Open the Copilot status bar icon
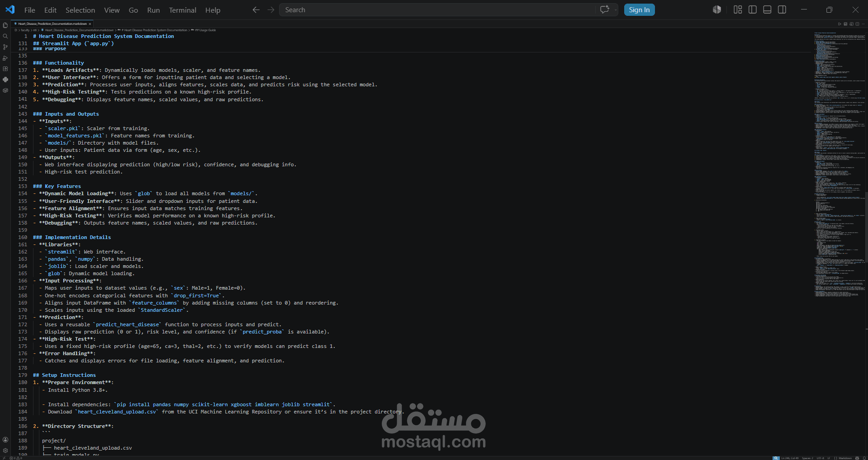 pos(857,458)
